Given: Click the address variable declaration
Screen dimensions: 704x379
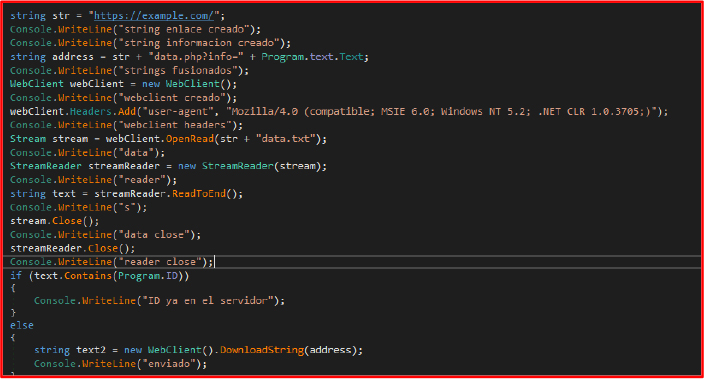Looking at the screenshot, I should 73,57.
